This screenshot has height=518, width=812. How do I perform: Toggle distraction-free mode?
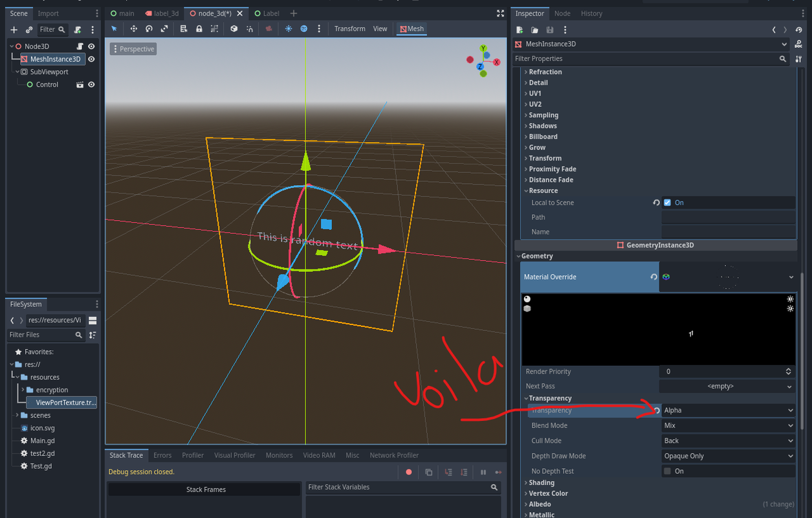click(500, 13)
